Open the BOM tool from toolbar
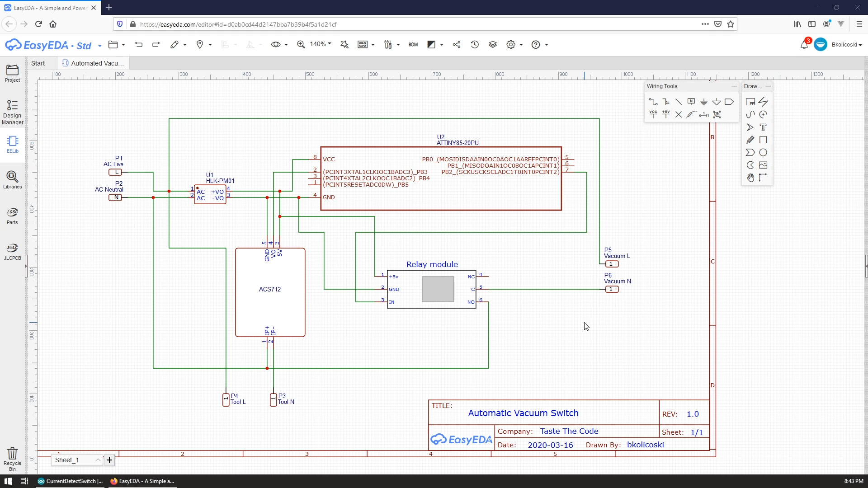This screenshot has height=488, width=868. 413,44
